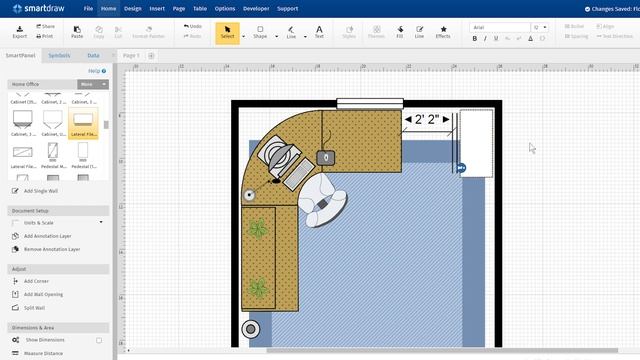The width and height of the screenshot is (640, 360).
Task: Open the Design menu
Action: point(133,9)
